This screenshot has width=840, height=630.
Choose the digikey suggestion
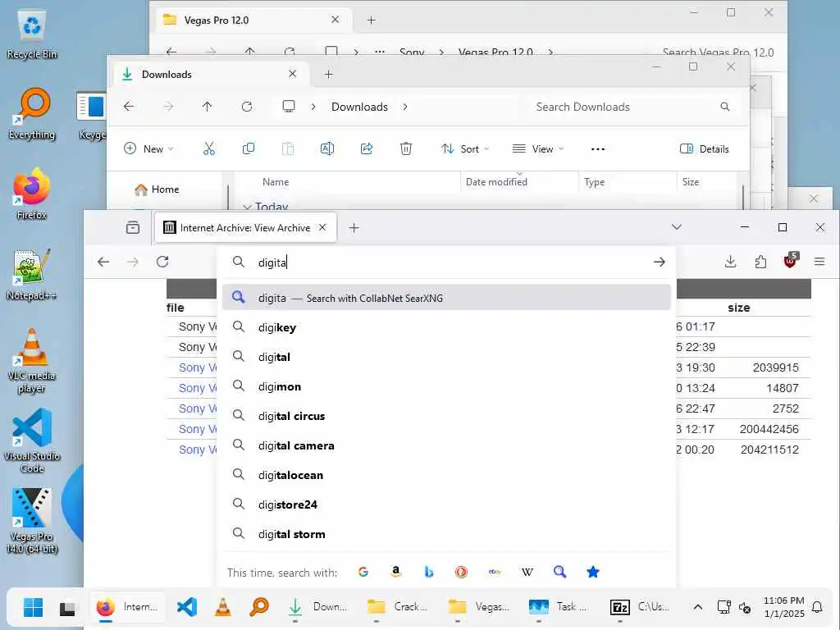446,327
